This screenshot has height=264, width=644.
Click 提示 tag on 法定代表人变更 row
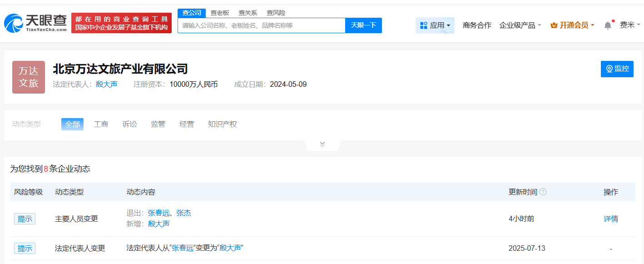pyautogui.click(x=25, y=249)
